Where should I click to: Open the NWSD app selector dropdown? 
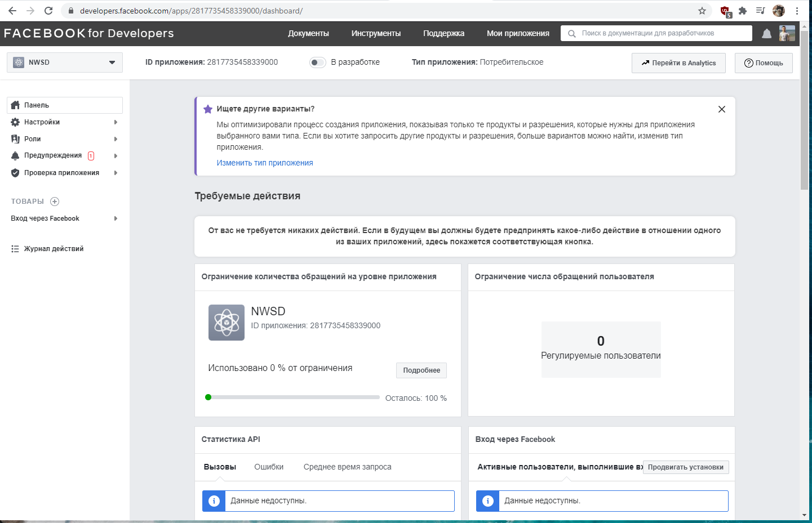(65, 62)
